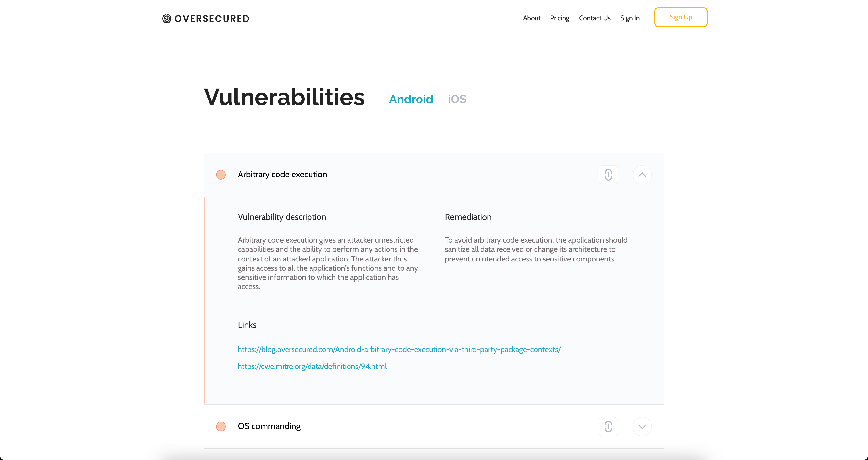Open the About page
This screenshot has height=460, width=868.
(x=531, y=18)
